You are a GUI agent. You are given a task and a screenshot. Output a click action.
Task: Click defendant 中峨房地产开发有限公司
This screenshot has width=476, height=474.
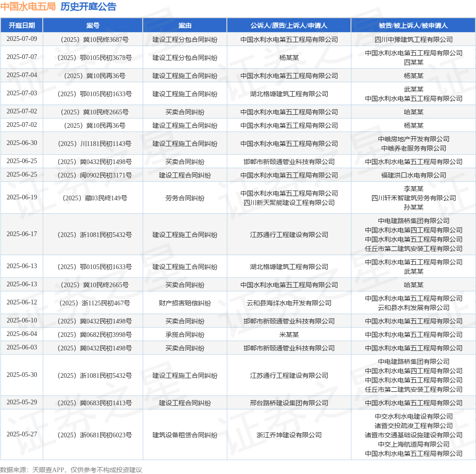413,139
